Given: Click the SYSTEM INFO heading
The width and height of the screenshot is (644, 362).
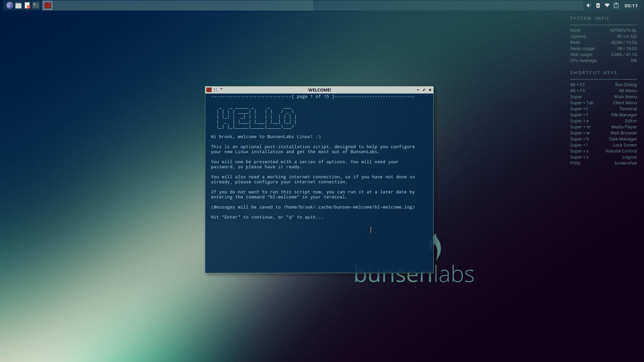Looking at the screenshot, I should 589,18.
